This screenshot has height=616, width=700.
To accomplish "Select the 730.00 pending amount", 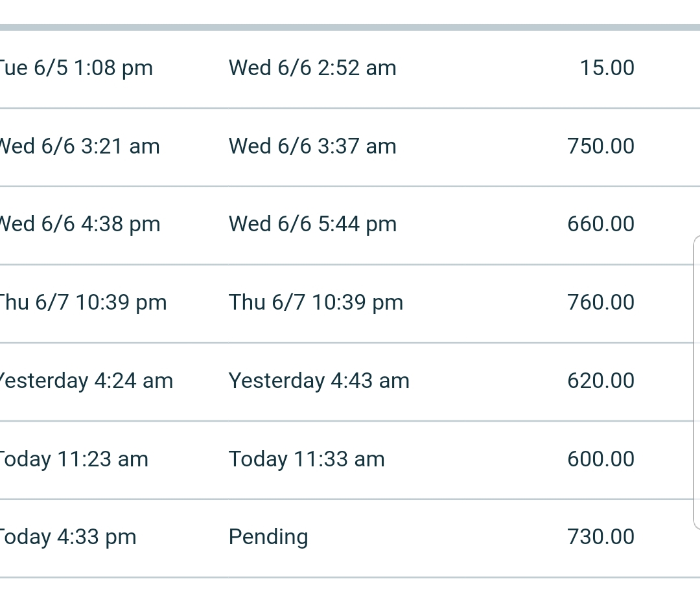I will (600, 537).
